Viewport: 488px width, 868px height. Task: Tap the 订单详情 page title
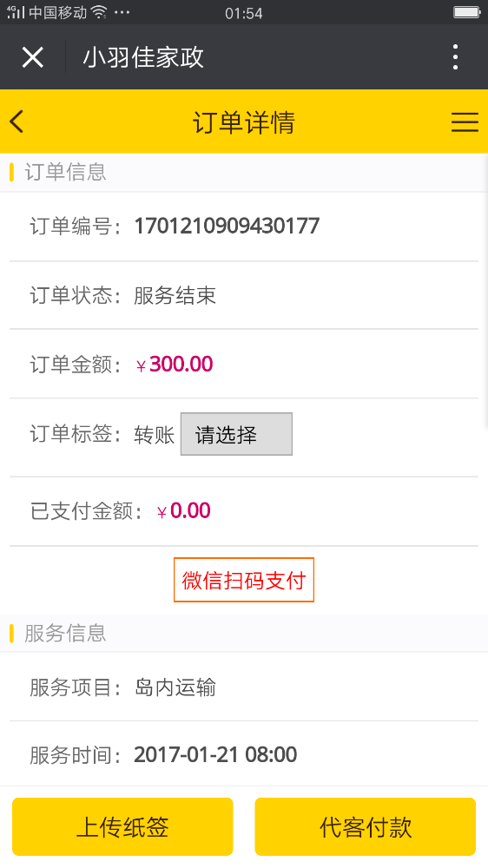(x=244, y=122)
